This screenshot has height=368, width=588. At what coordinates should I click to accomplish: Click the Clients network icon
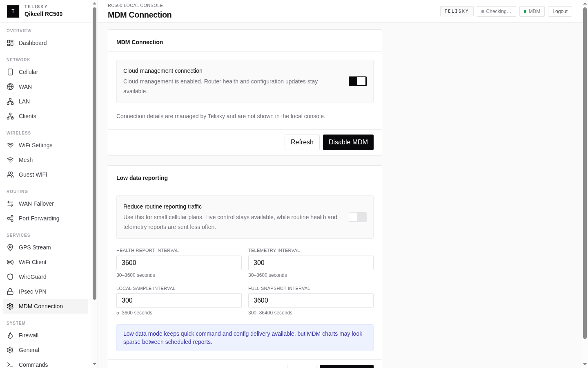10,116
